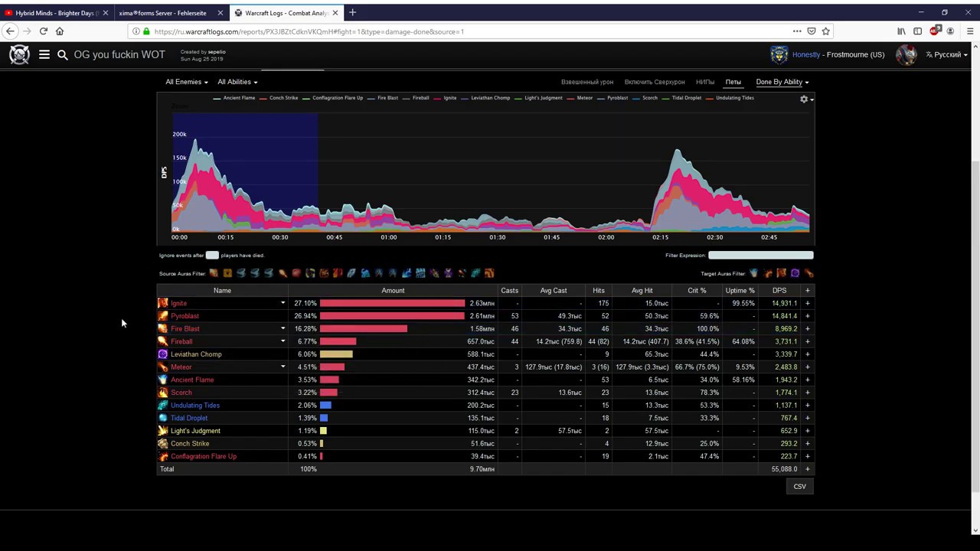Click the Ignite damage amount bar
The image size is (980, 551).
pos(392,304)
